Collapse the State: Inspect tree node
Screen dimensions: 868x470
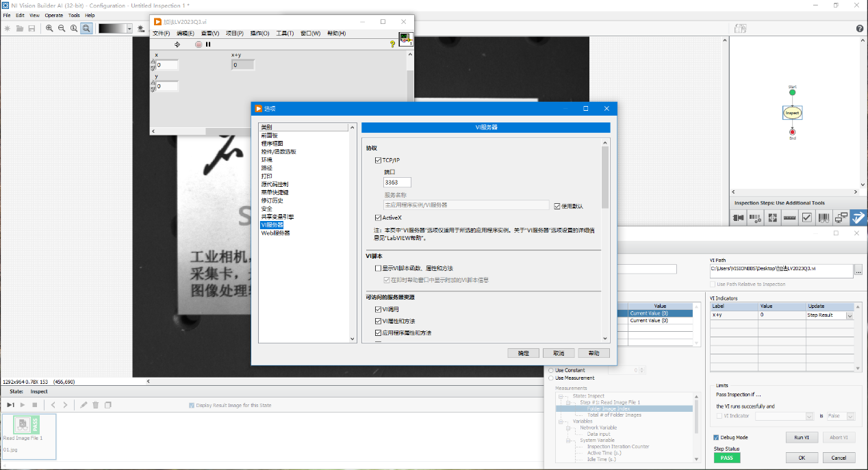pos(561,396)
